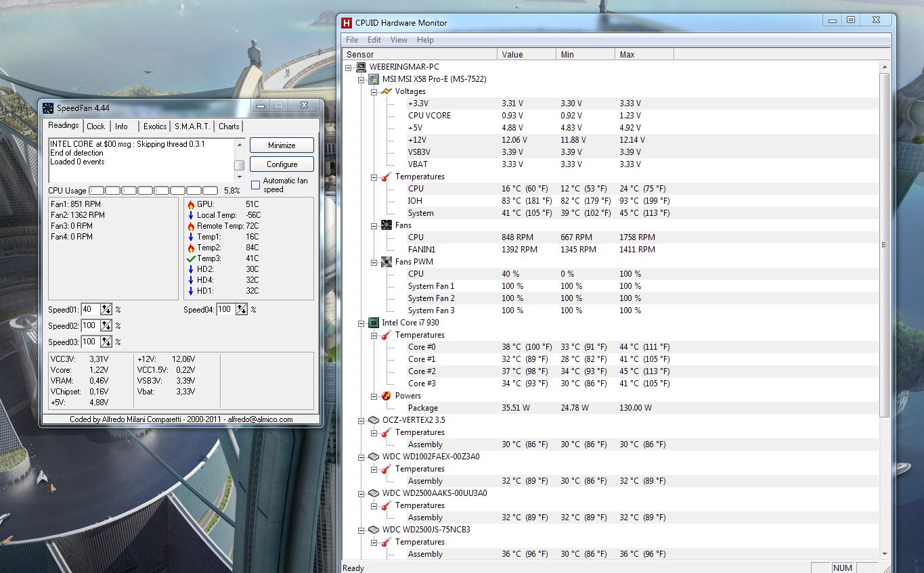Screen dimensions: 924x573
Task: Click the HD2 blue arrow icon
Action: click(191, 269)
